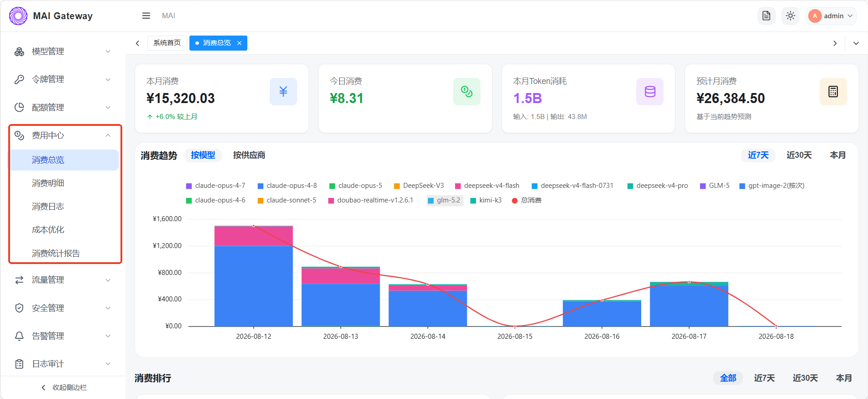This screenshot has height=399, width=868.
Task: Click the 模型管理 cubes icon
Action: (19, 52)
